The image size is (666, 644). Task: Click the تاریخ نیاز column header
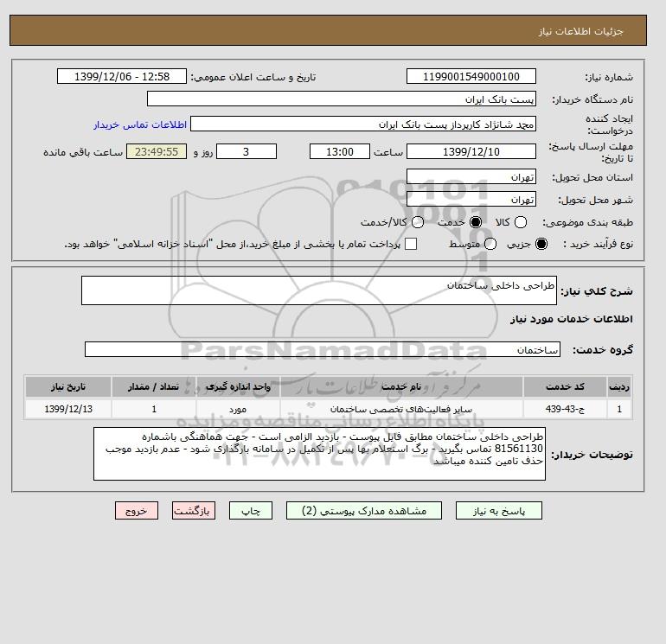pos(68,386)
